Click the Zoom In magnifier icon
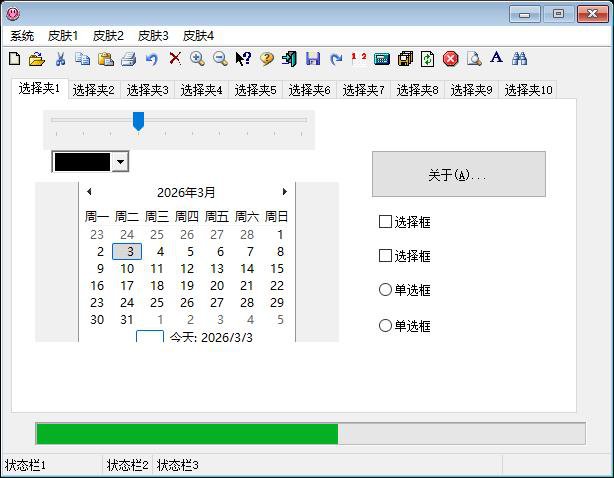This screenshot has width=614, height=478. 197,59
